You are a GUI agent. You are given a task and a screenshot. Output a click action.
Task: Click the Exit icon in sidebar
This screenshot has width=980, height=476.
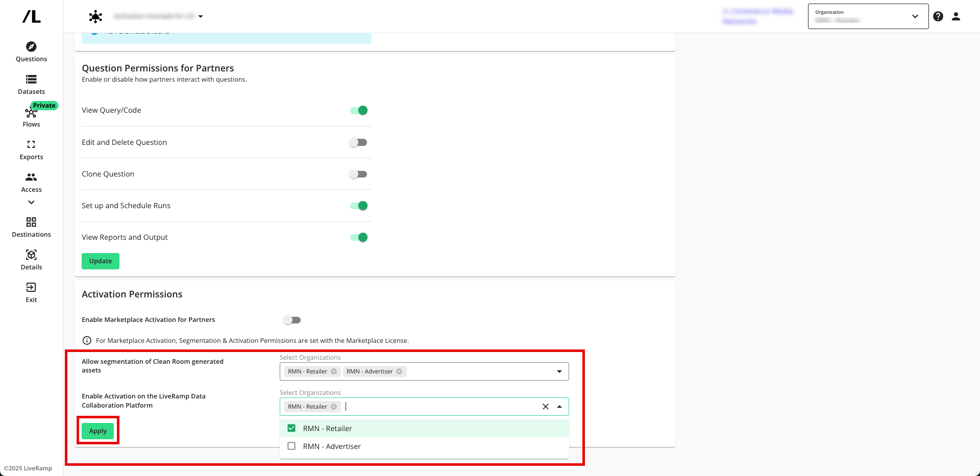click(31, 288)
